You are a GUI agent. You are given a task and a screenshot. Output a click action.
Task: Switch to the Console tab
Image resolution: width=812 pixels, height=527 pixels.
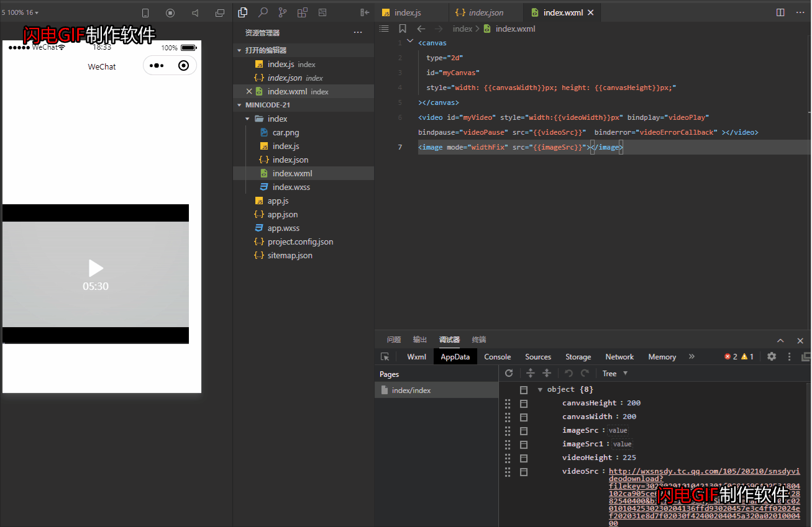tap(497, 357)
